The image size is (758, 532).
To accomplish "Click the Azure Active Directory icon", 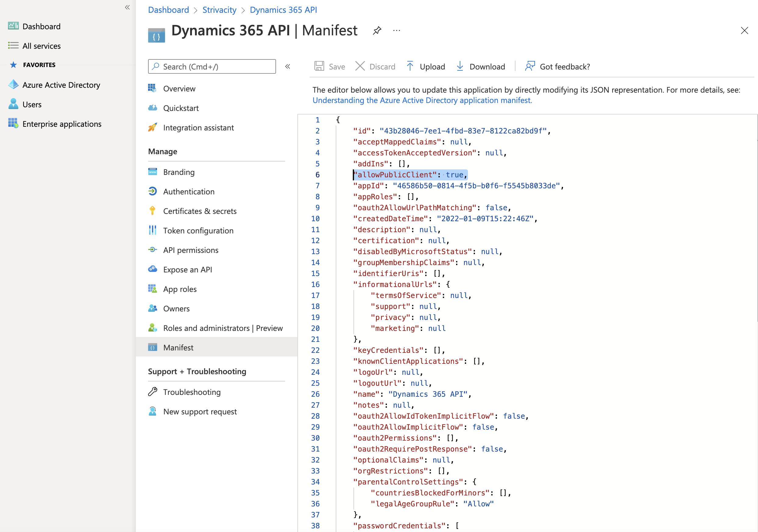I will point(13,84).
